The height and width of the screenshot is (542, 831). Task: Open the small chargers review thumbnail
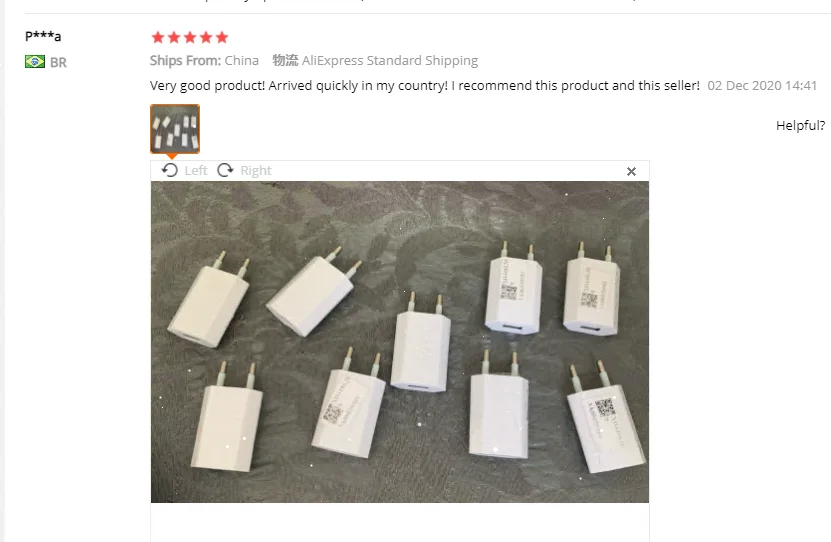click(x=175, y=129)
